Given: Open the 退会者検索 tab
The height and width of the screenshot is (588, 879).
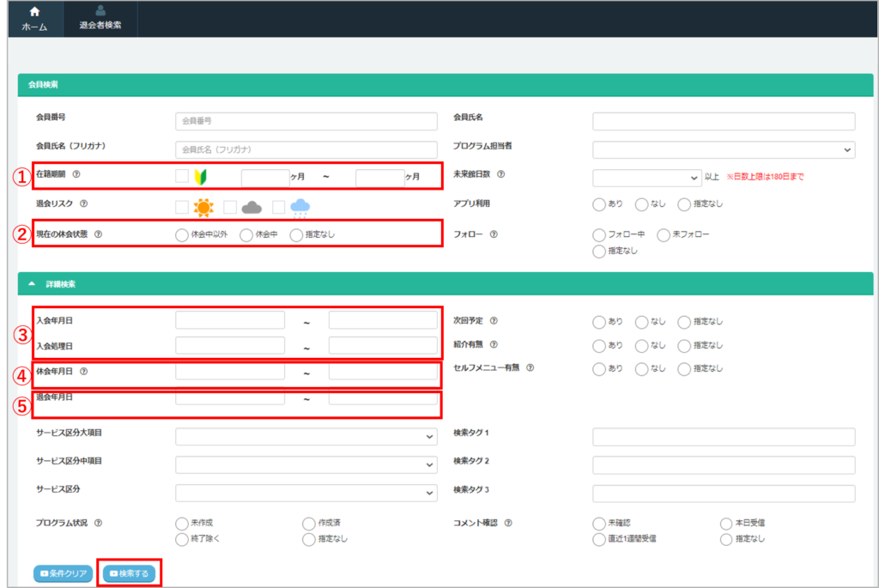Looking at the screenshot, I should click(100, 19).
